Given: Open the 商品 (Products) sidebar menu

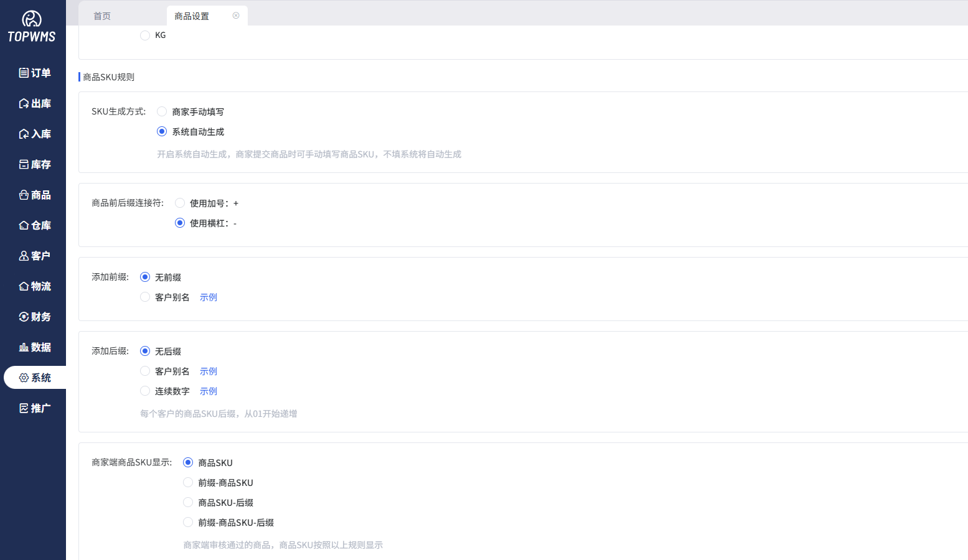Looking at the screenshot, I should point(24,195).
